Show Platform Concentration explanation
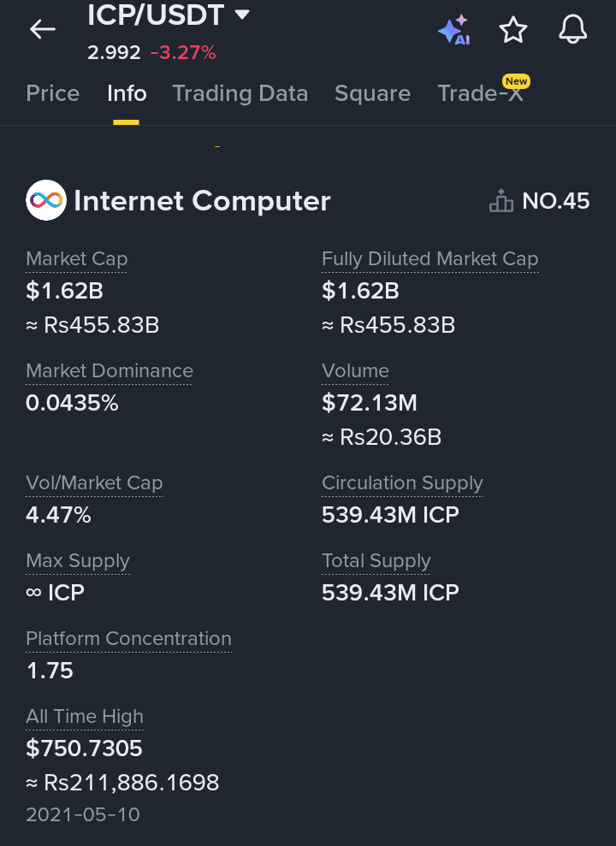The width and height of the screenshot is (616, 846). click(128, 639)
